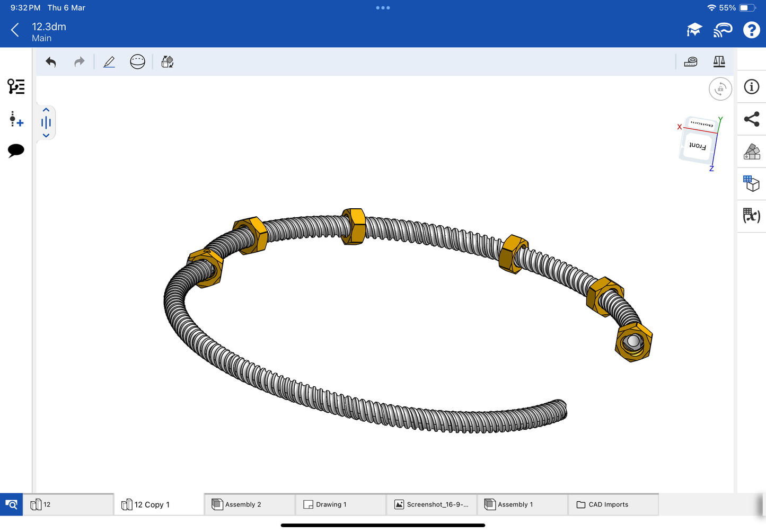The image size is (766, 532).
Task: Click the up chevron on panel handle
Action: 46,110
